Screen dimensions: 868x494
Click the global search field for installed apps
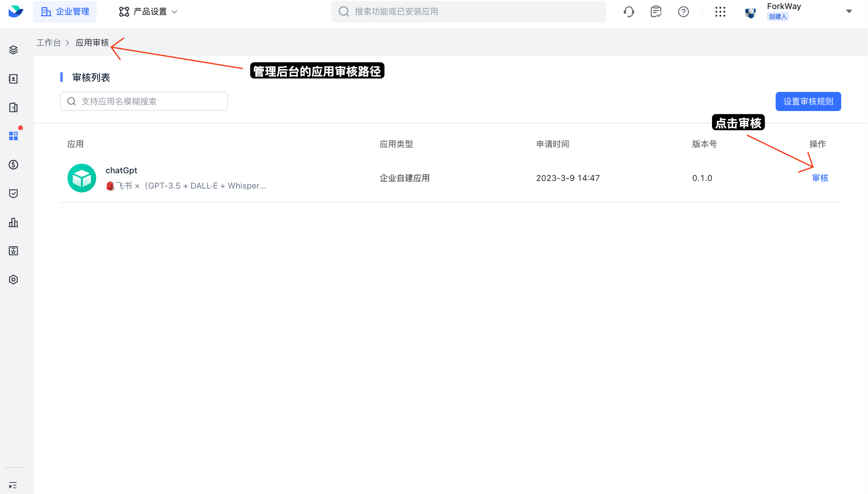coord(468,11)
